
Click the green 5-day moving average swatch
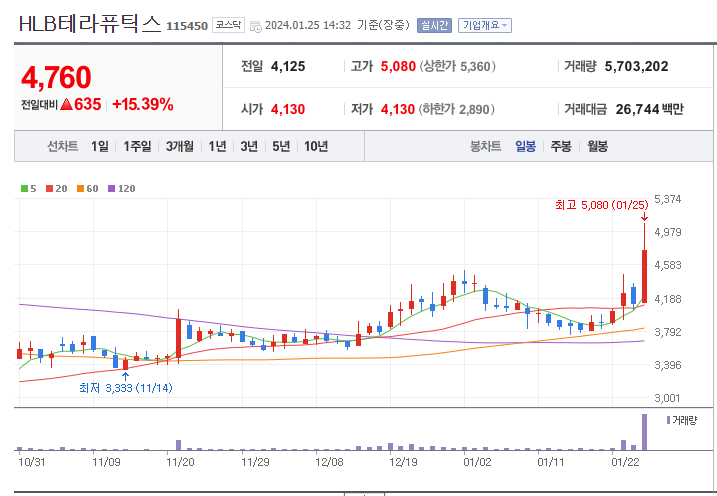[x=24, y=188]
